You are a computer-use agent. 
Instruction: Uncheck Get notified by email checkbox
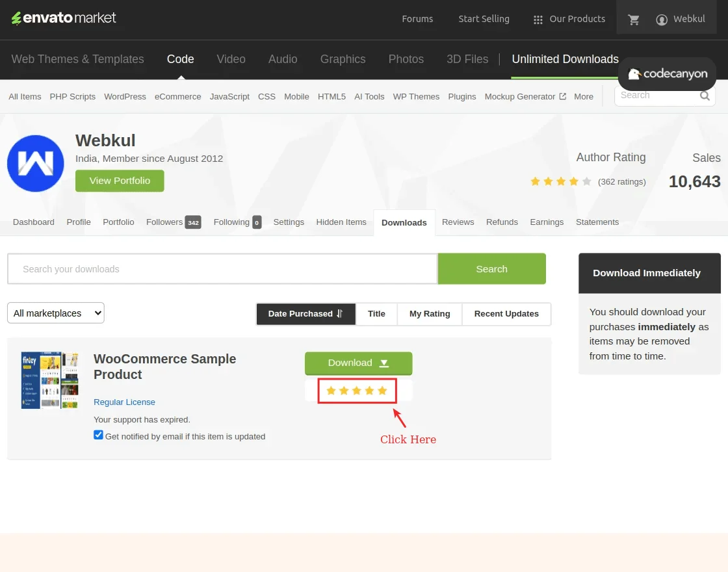pos(98,434)
